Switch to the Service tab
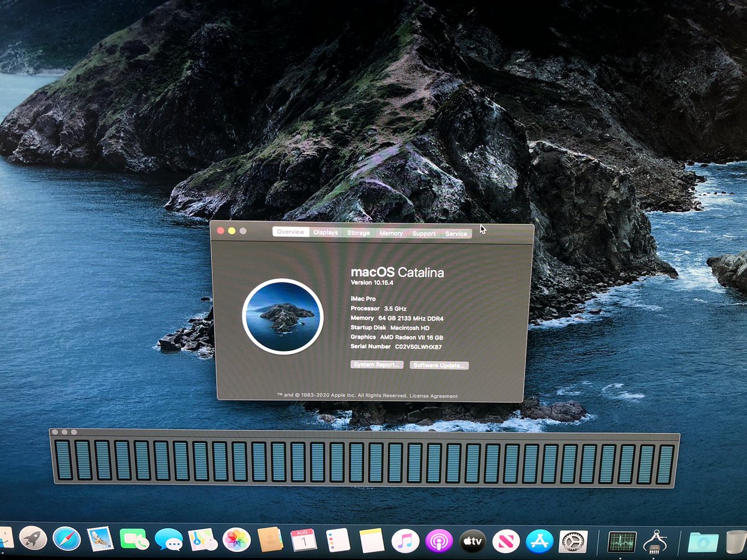 [456, 233]
